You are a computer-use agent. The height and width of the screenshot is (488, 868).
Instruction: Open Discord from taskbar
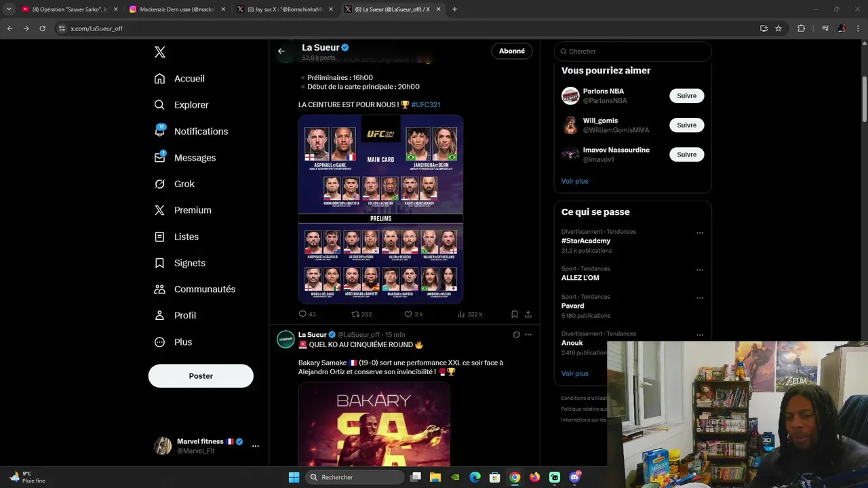(x=575, y=477)
